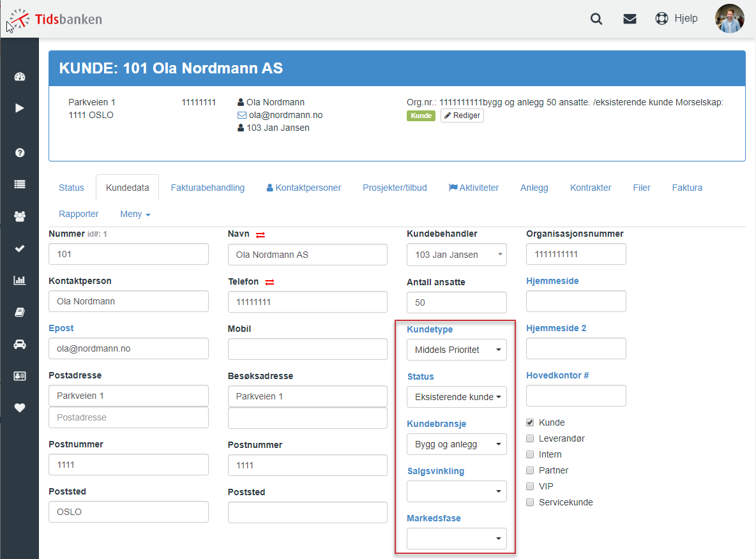The width and height of the screenshot is (756, 559).
Task: Open the Status dropdown showing Eksisterende kunde
Action: pyautogui.click(x=457, y=397)
